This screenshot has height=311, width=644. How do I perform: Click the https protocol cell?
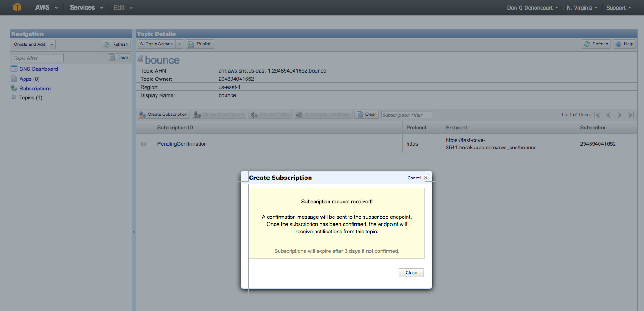[422, 144]
